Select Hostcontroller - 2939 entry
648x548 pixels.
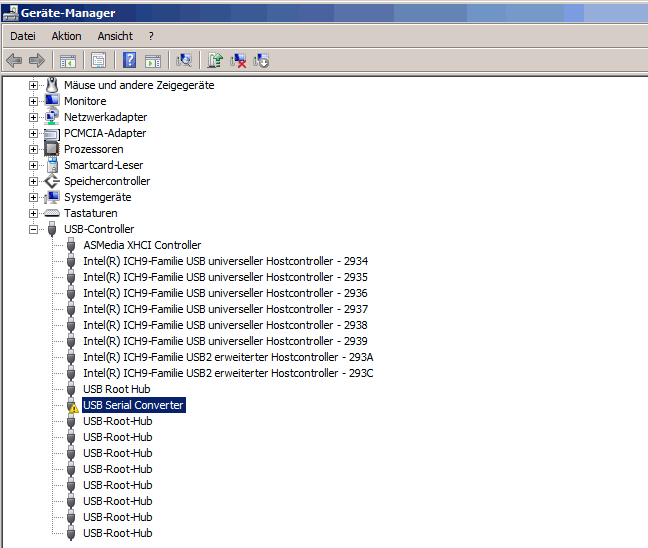[x=226, y=341]
